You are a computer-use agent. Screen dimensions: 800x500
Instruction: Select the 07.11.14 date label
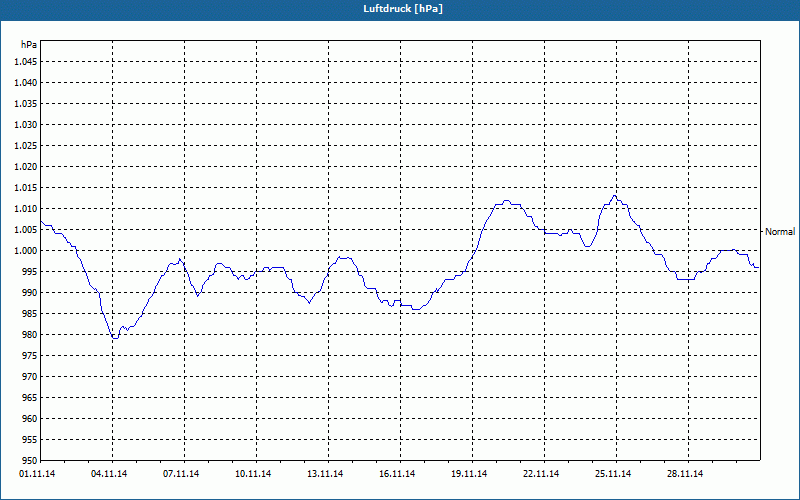pos(181,474)
